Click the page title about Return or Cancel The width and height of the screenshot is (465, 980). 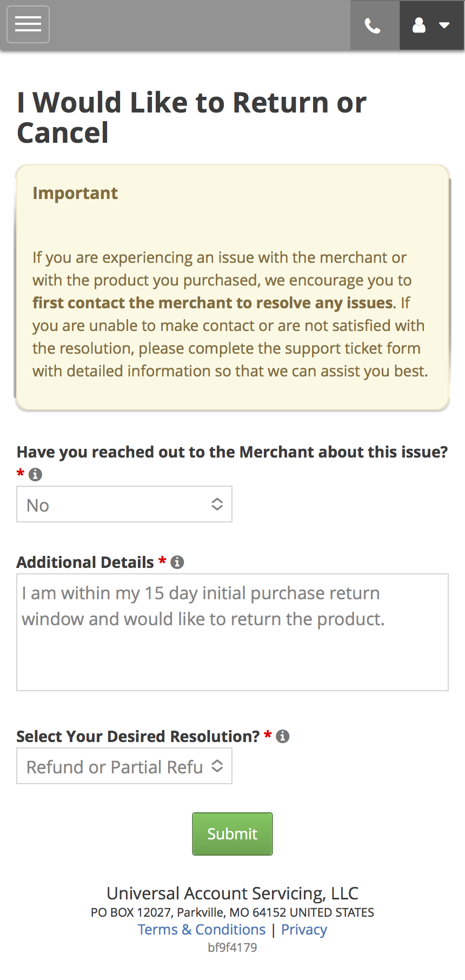point(192,117)
